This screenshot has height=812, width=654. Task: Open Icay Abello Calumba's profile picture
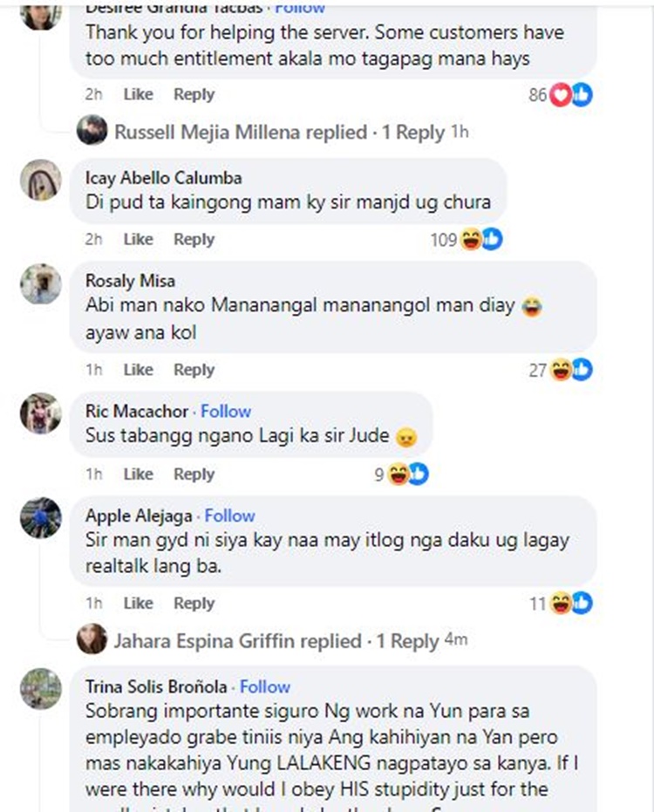(x=40, y=180)
